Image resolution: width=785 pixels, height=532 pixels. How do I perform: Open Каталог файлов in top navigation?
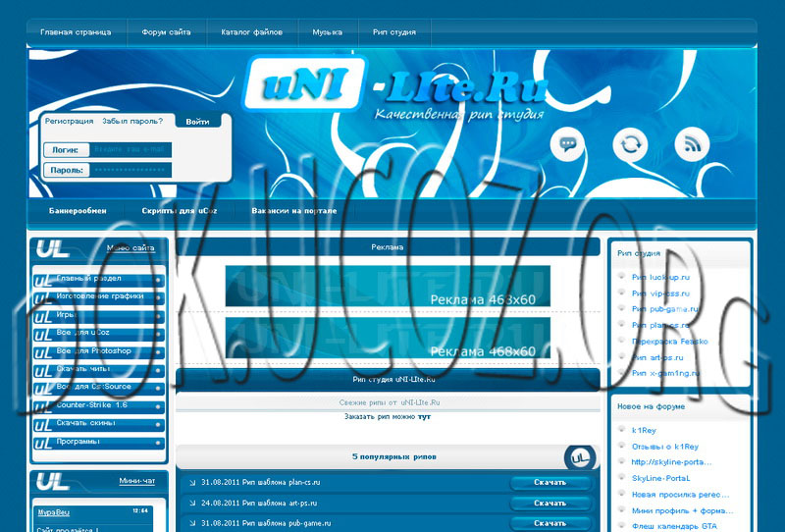point(251,32)
